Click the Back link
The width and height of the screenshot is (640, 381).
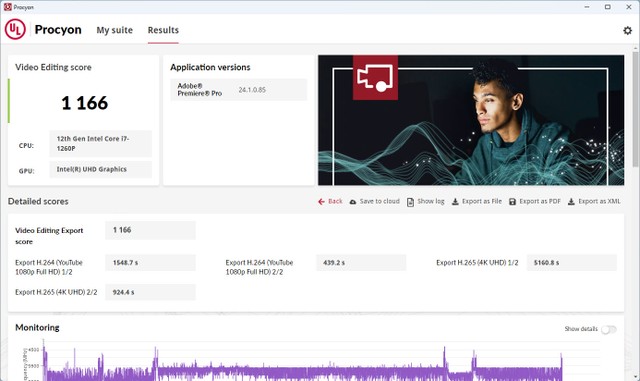click(330, 201)
